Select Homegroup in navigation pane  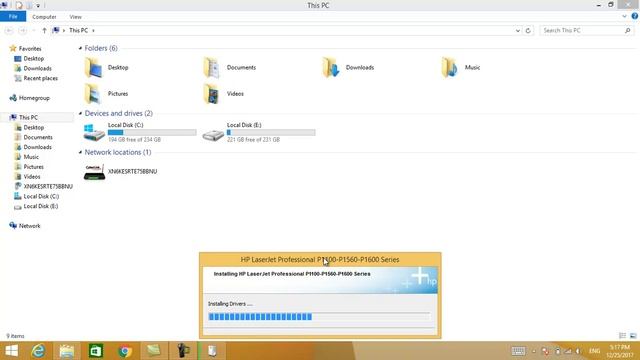[x=34, y=98]
